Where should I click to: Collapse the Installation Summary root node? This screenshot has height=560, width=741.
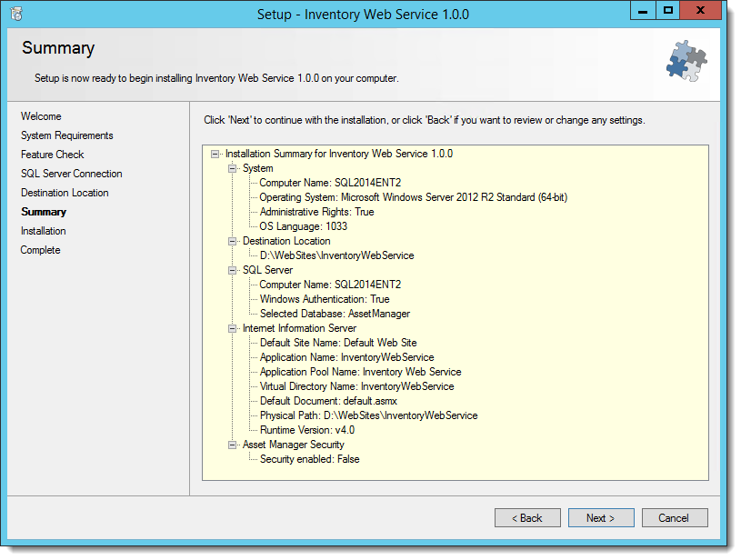pyautogui.click(x=215, y=154)
